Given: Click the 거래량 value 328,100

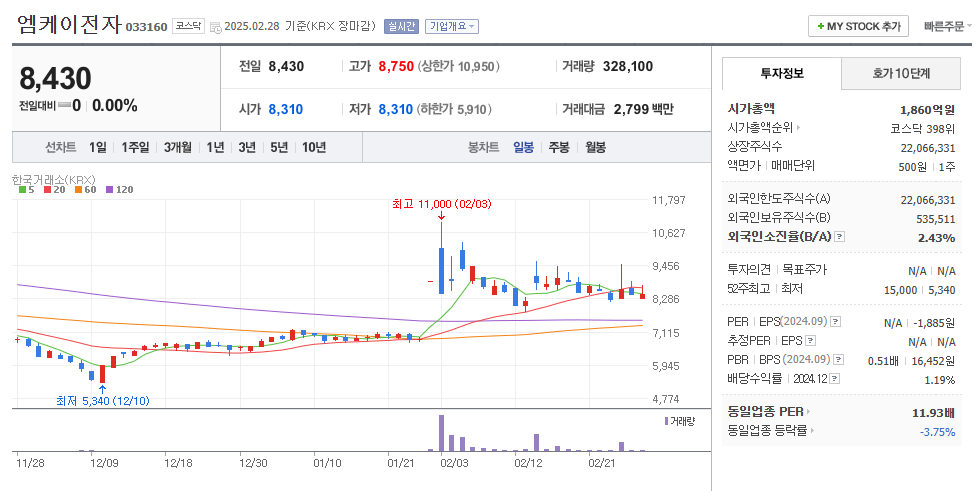Looking at the screenshot, I should (x=627, y=66).
